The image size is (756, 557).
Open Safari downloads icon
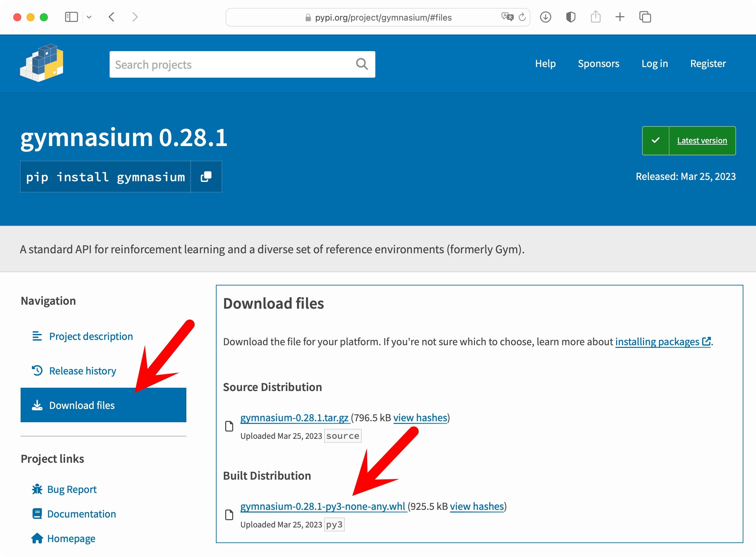tap(545, 17)
